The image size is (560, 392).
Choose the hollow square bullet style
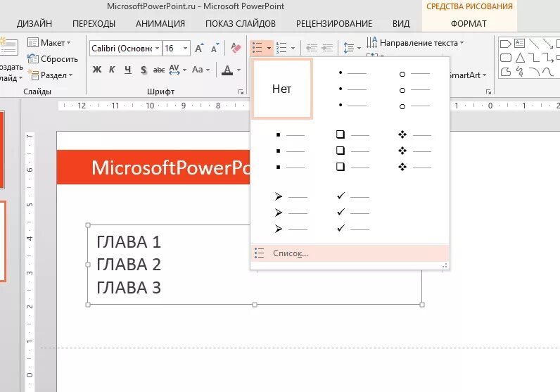click(x=352, y=151)
